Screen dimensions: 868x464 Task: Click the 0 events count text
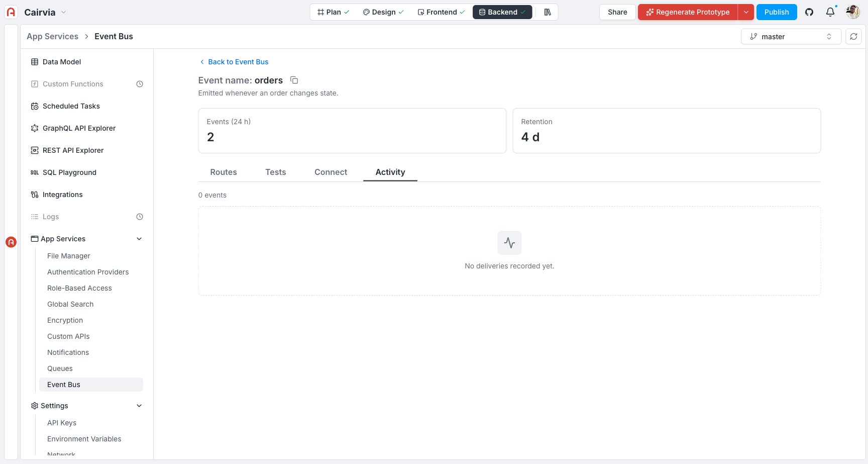pos(212,195)
